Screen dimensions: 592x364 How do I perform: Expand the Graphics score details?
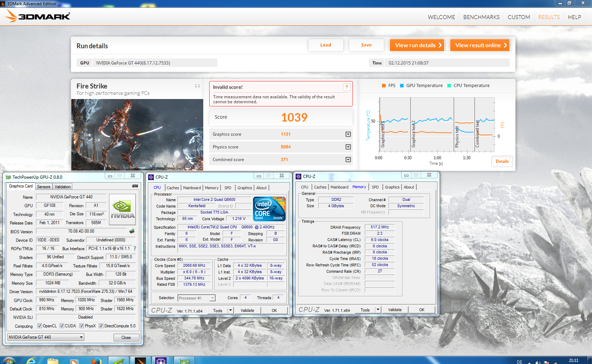pyautogui.click(x=348, y=134)
